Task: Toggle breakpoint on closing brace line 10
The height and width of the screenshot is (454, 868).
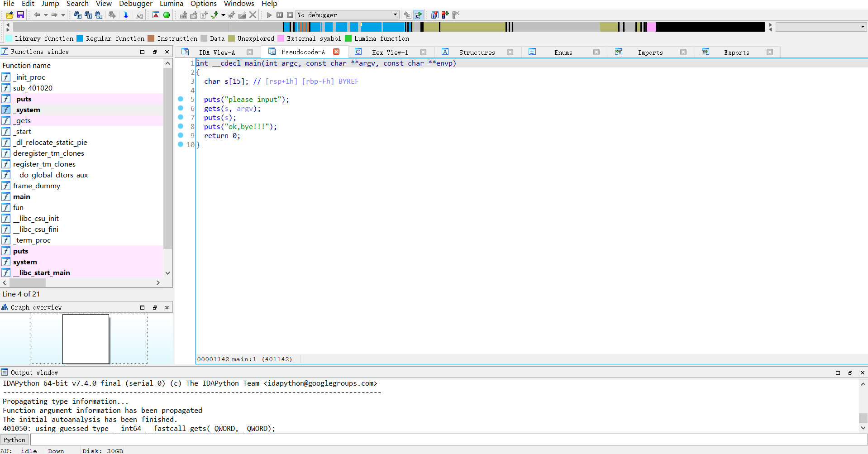Action: pos(181,144)
